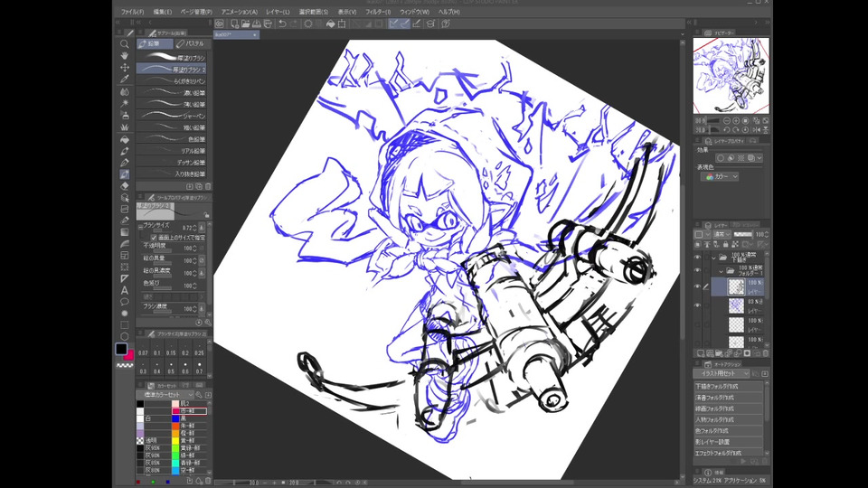
Task: Switch to the パステル sub tool tab
Action: 190,43
